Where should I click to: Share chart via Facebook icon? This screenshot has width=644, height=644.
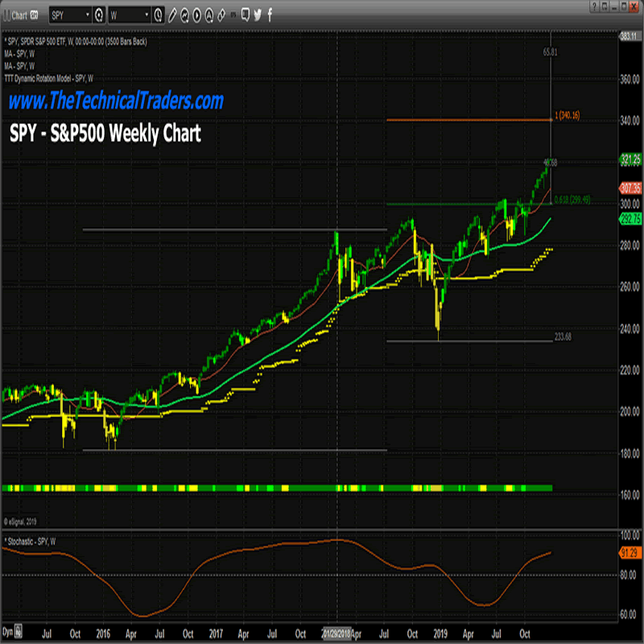pyautogui.click(x=270, y=15)
